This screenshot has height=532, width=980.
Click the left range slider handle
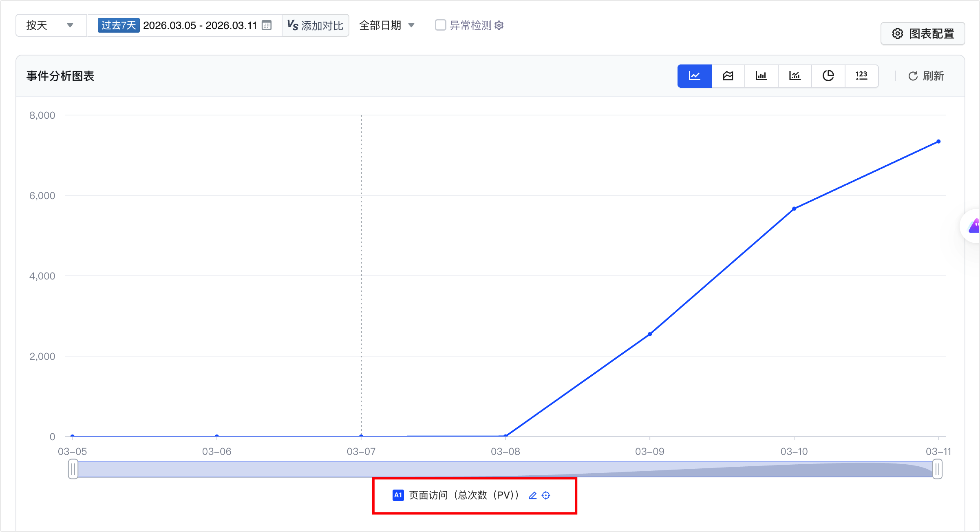point(73,469)
